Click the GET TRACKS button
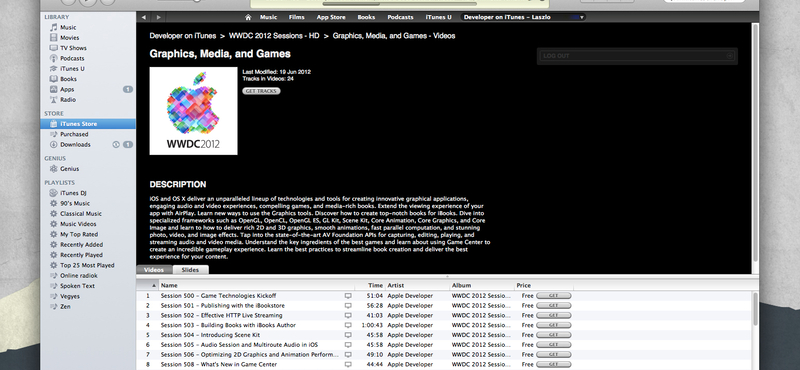Image resolution: width=800 pixels, height=370 pixels. tap(261, 91)
